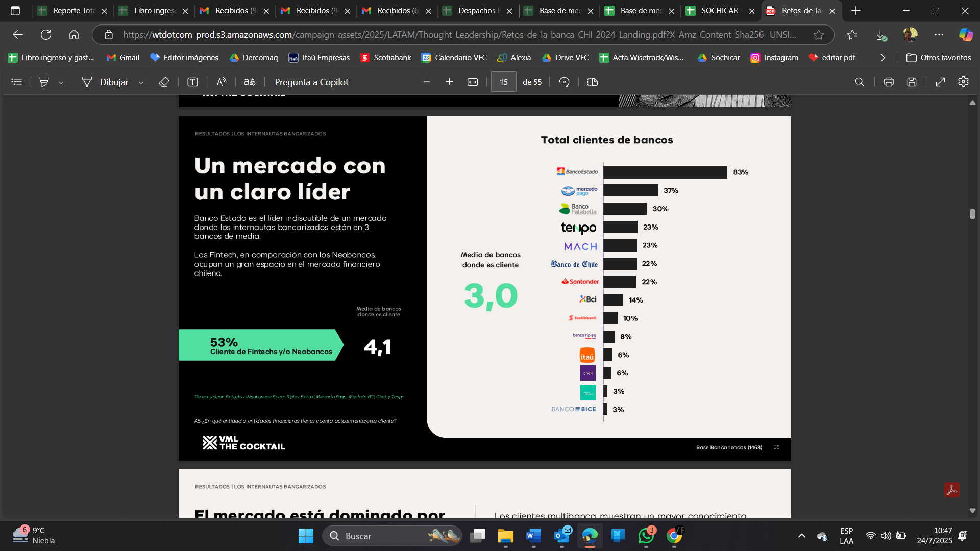The width and height of the screenshot is (980, 551).
Task: Open File Explorer from taskbar
Action: (505, 536)
